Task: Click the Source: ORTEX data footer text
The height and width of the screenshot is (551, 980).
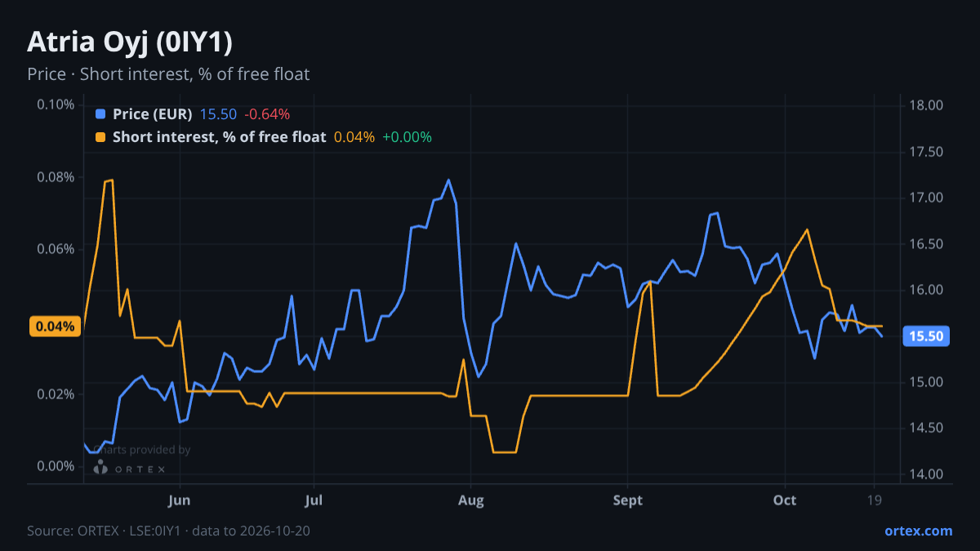Action: coord(168,531)
